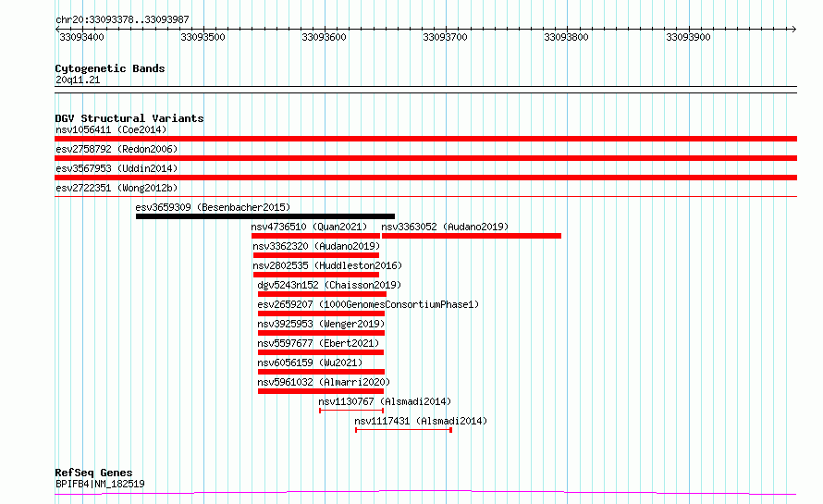This screenshot has height=504, width=823.
Task: Open esv3567953 (Uddin2014) variant entry
Action: (x=117, y=168)
